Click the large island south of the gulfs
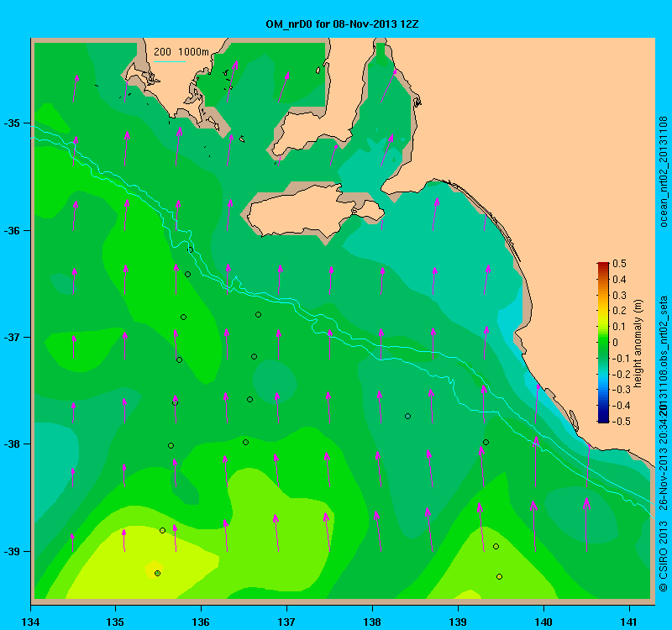Screen dimensions: 672x630 pos(315,211)
